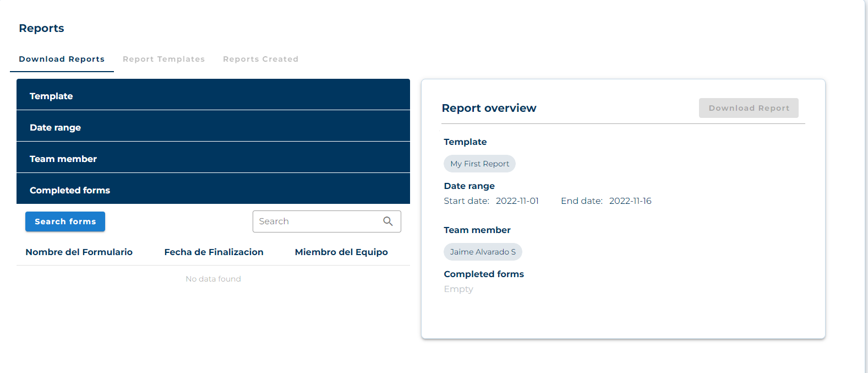Expand the Date range accordion section
Screen dimensions: 868x373
[213, 127]
